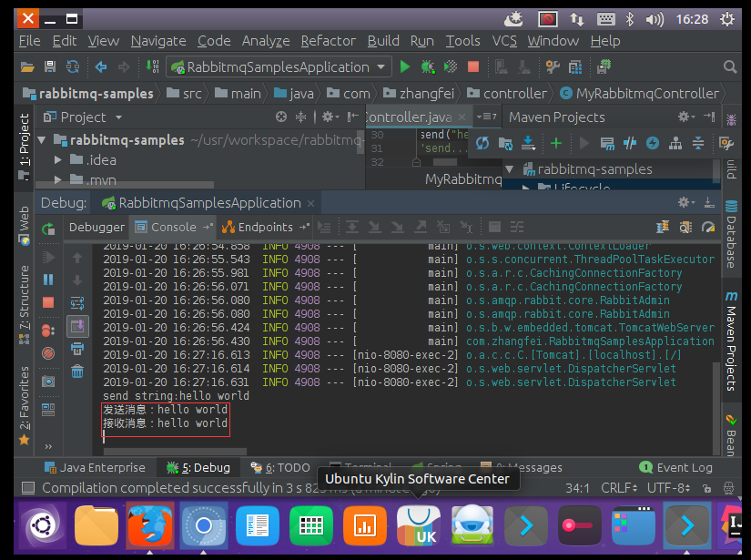Image resolution: width=751 pixels, height=560 pixels.
Task: Clear all console output trash icon
Action: (77, 372)
